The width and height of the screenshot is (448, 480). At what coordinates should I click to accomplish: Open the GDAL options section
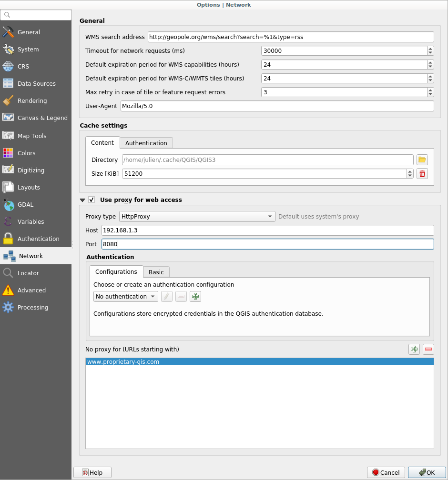tap(25, 205)
